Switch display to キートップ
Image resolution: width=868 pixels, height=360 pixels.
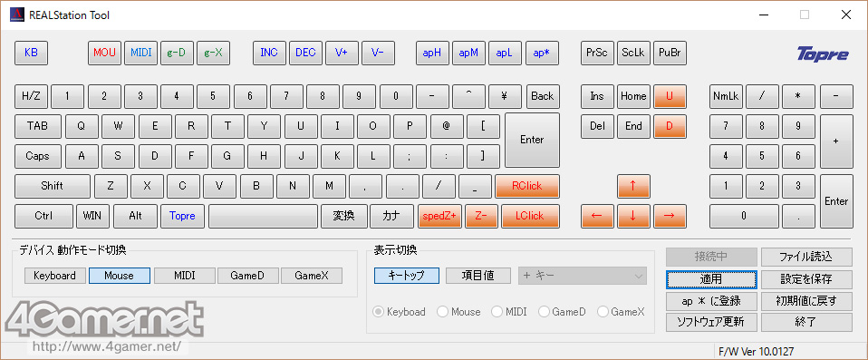click(406, 276)
